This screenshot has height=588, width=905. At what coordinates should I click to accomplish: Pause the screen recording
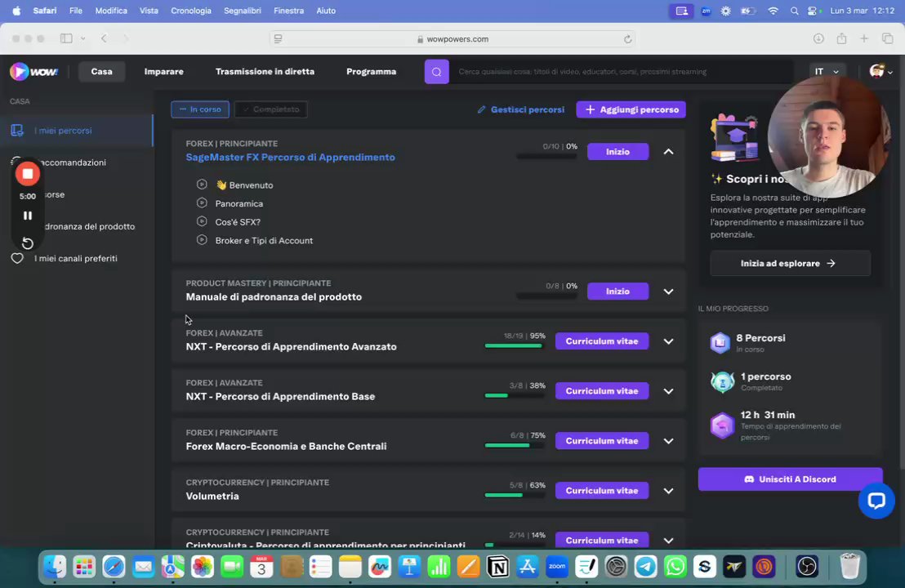27,216
